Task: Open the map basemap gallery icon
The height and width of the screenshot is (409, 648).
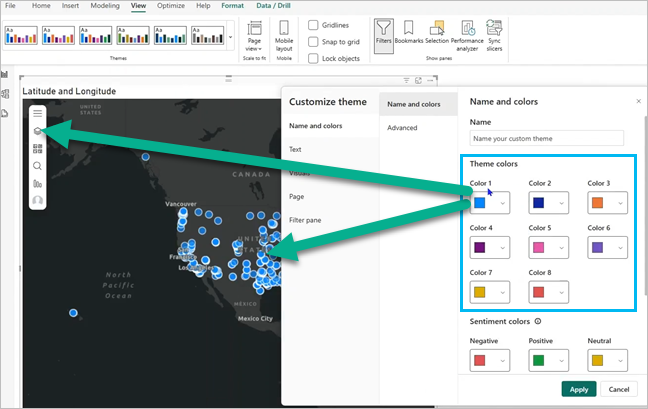Action: [x=38, y=149]
